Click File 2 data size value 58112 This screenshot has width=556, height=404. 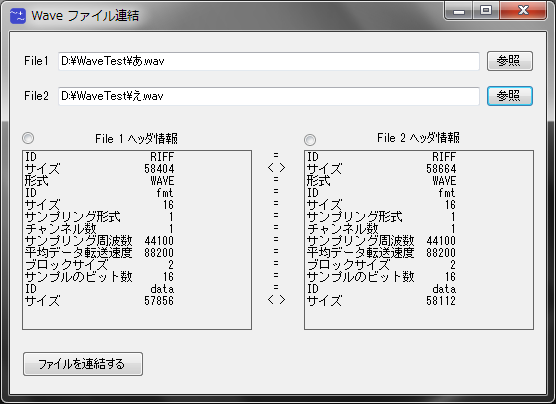441,301
